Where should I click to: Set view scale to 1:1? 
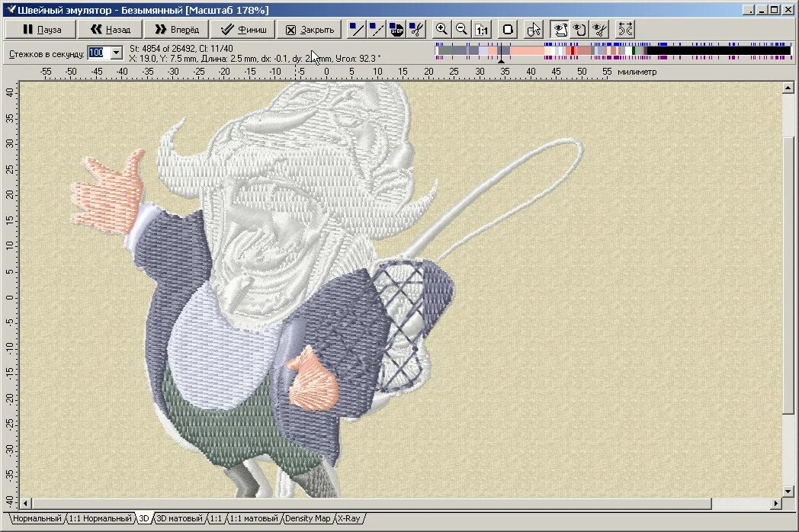[x=482, y=30]
